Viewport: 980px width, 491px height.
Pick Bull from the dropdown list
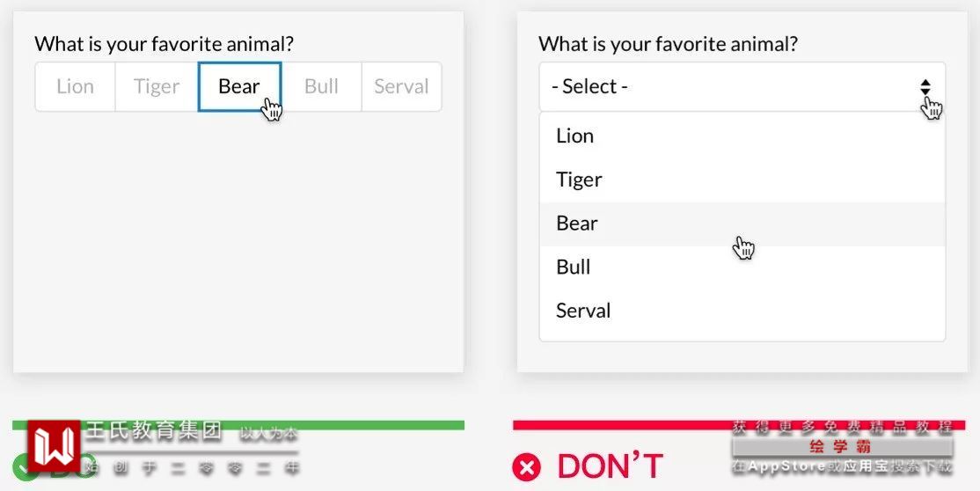coord(574,267)
